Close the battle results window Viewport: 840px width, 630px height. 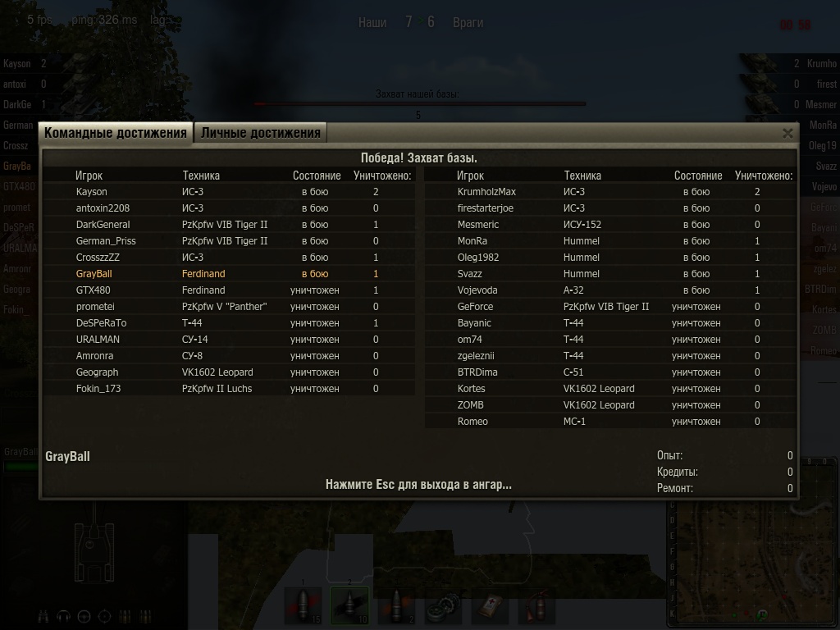[x=787, y=134]
